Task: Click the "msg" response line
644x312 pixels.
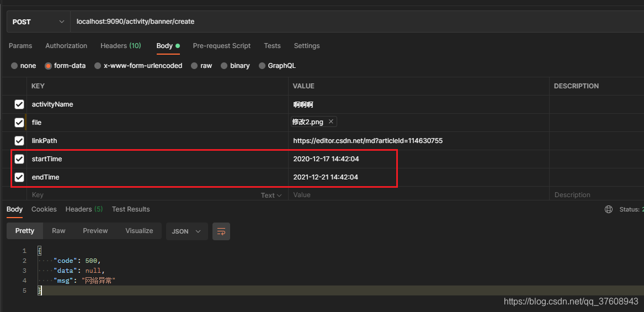Action: tap(84, 281)
